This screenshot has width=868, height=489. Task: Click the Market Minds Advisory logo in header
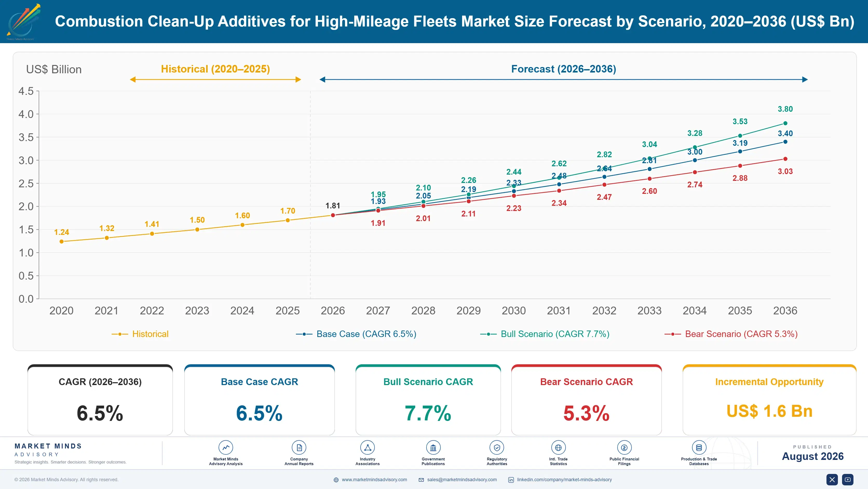tap(23, 22)
